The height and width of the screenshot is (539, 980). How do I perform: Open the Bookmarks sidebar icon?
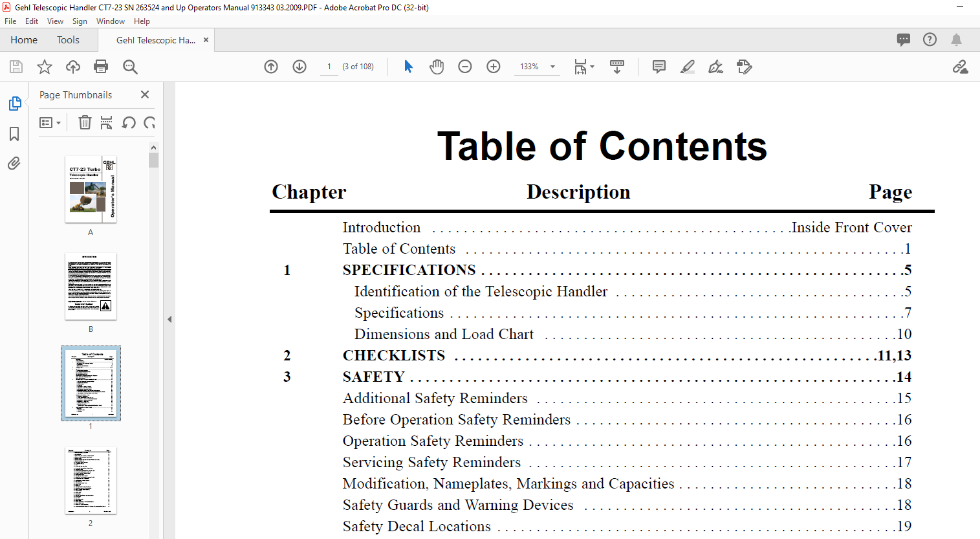tap(14, 134)
